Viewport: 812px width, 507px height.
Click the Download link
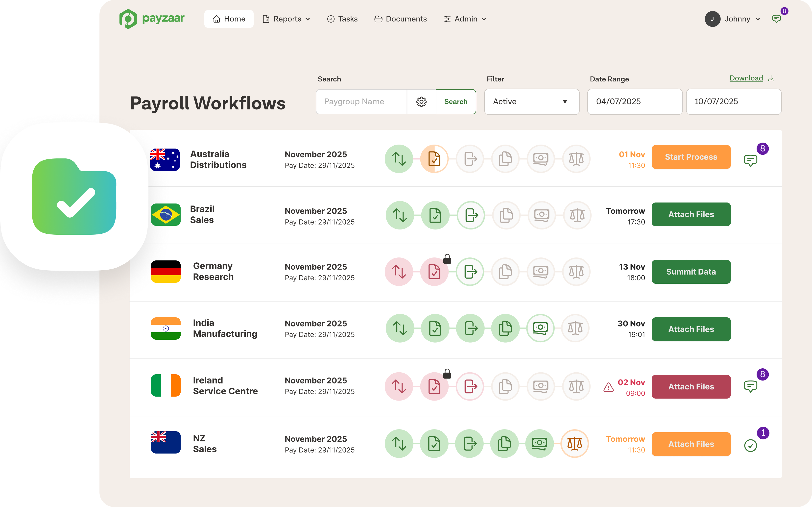pyautogui.click(x=746, y=78)
